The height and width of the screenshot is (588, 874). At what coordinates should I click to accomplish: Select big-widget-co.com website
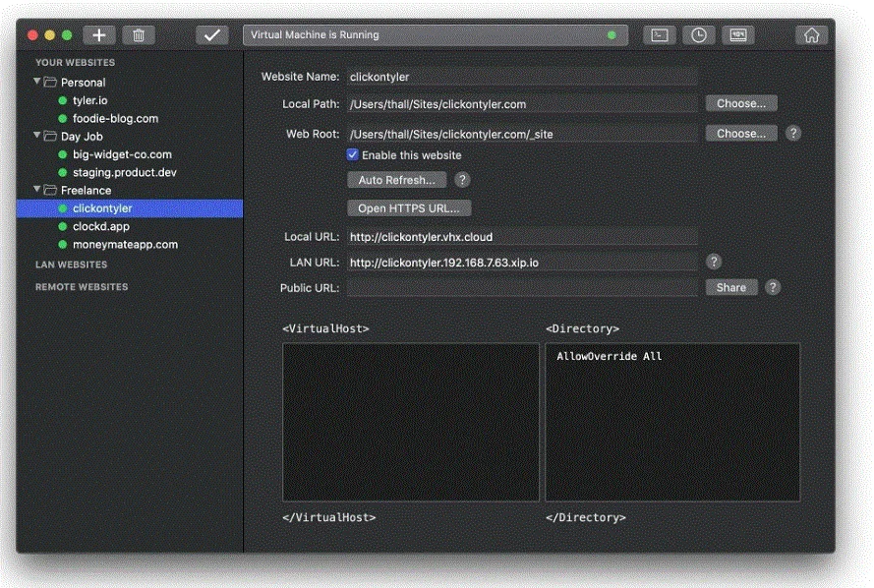130,154
